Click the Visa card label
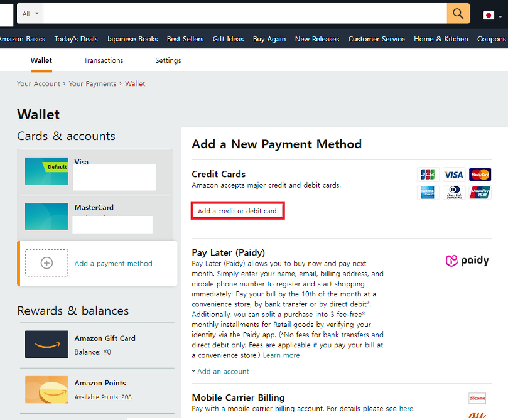This screenshot has width=508, height=420. pyautogui.click(x=82, y=162)
